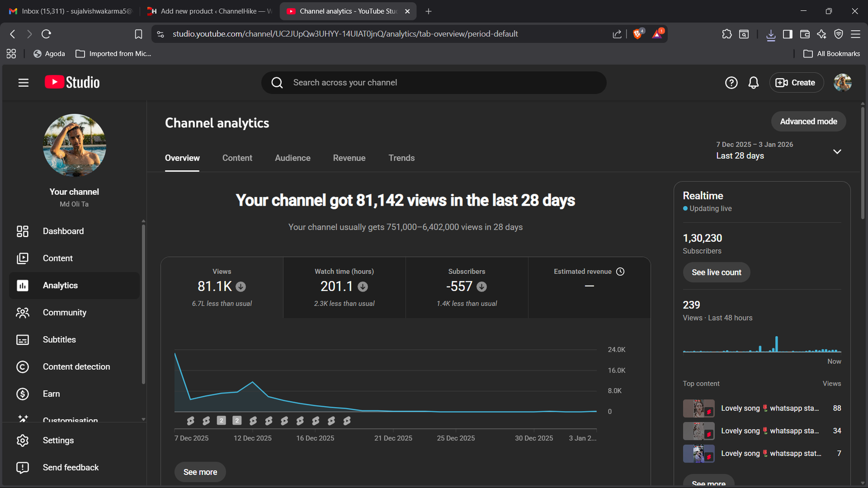Open Subtitles in the left sidebar
This screenshot has width=868, height=488.
pyautogui.click(x=59, y=339)
